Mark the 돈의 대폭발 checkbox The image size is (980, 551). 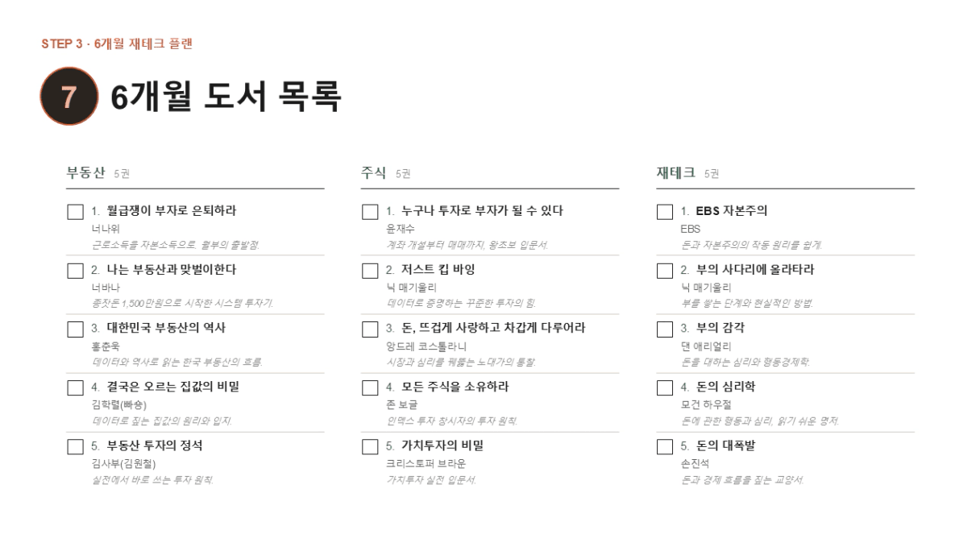click(x=665, y=446)
